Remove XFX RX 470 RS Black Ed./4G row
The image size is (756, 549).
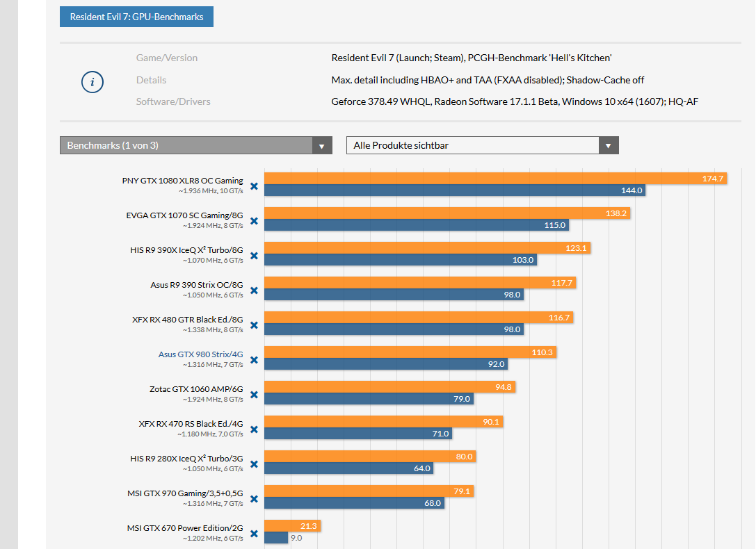254,429
